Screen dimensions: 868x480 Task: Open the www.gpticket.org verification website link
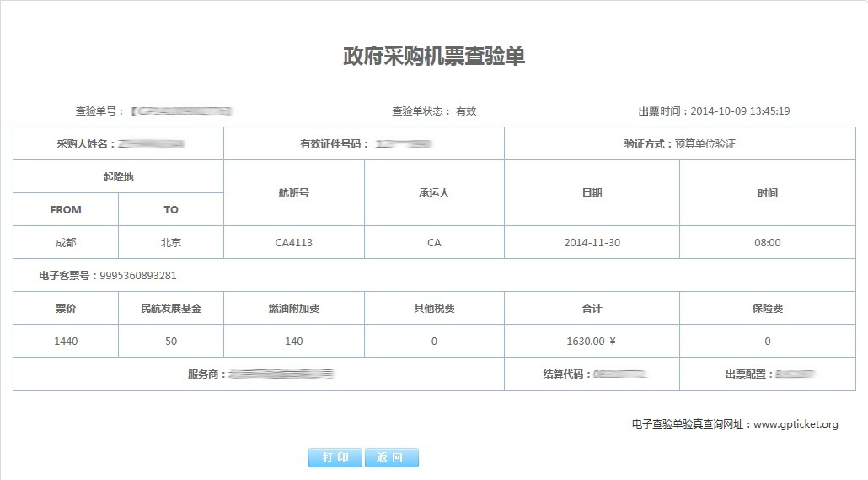(x=795, y=424)
